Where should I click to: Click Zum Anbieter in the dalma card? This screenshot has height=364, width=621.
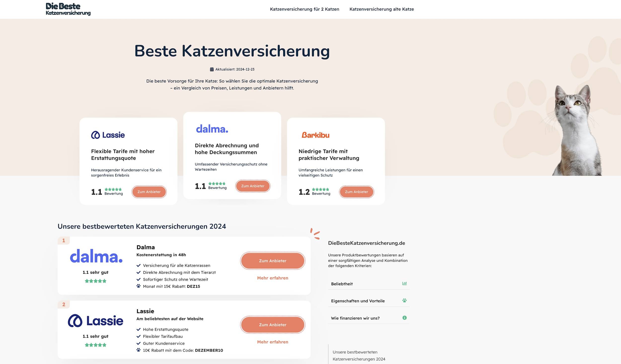pyautogui.click(x=253, y=186)
